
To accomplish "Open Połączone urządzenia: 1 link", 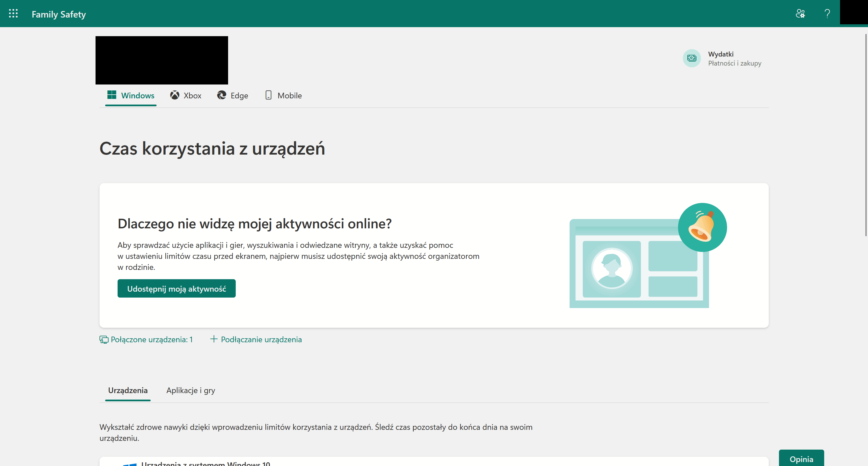I will click(151, 339).
